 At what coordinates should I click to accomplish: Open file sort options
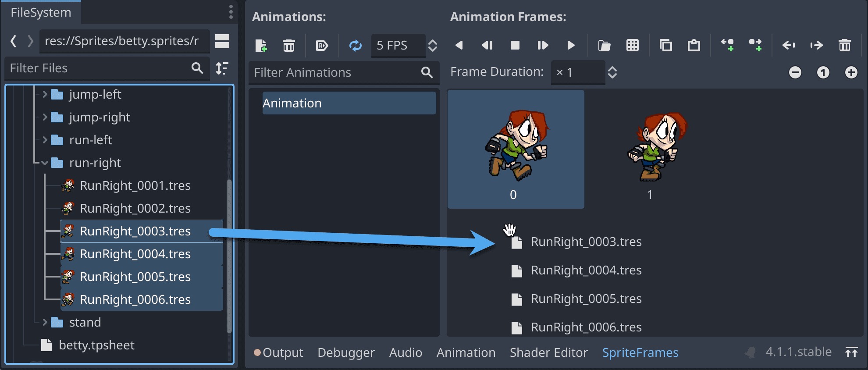222,68
